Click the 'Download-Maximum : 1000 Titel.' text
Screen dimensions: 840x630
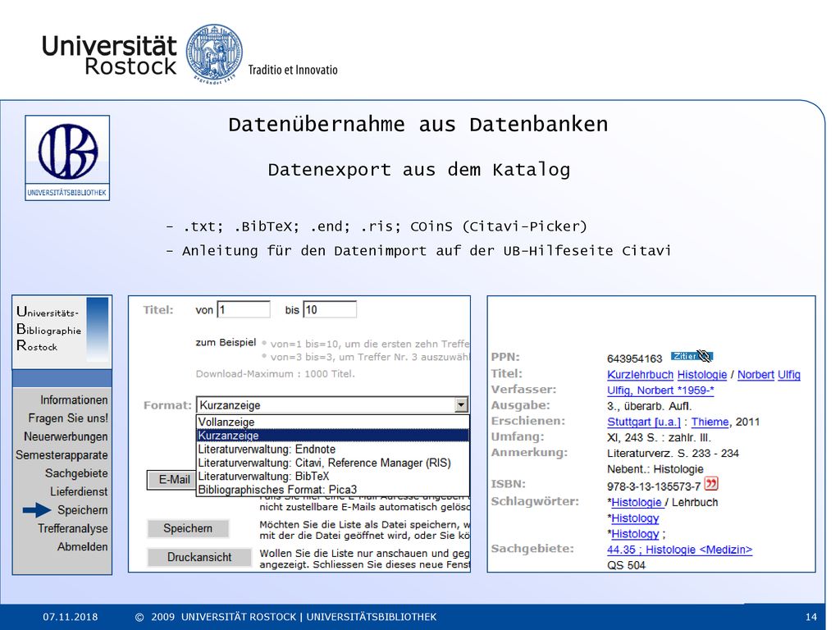tap(276, 374)
